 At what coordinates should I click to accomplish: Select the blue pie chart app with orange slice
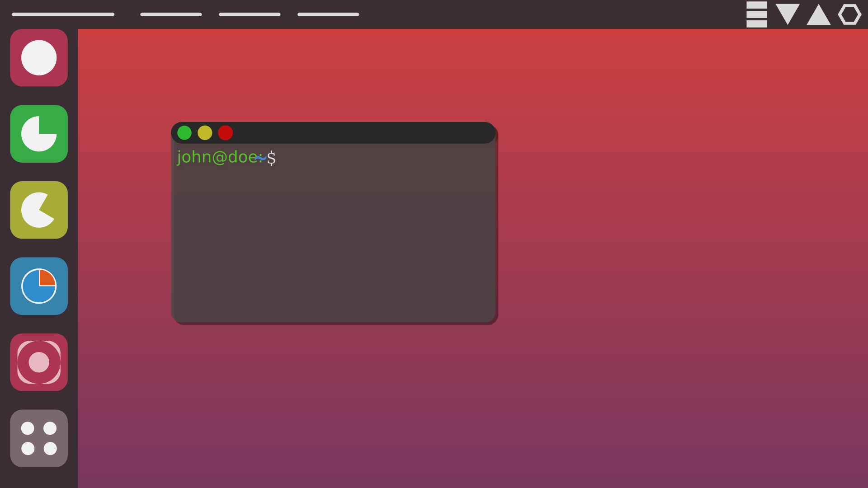(x=39, y=286)
